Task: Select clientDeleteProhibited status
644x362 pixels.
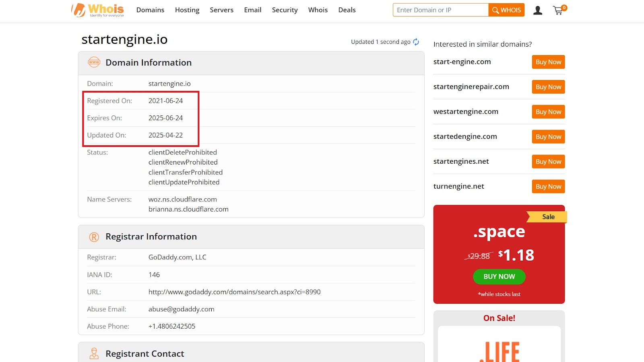Action: click(x=183, y=152)
